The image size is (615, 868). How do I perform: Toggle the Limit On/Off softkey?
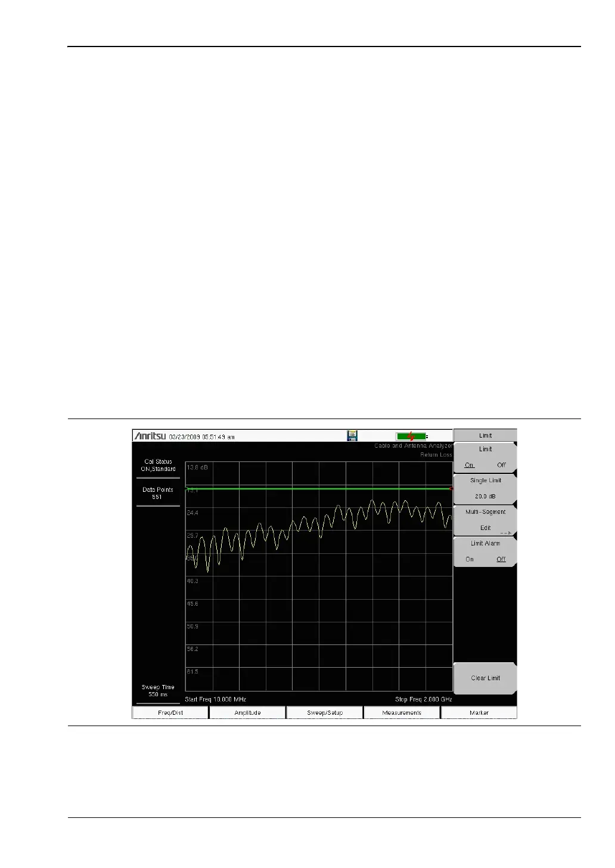485,457
